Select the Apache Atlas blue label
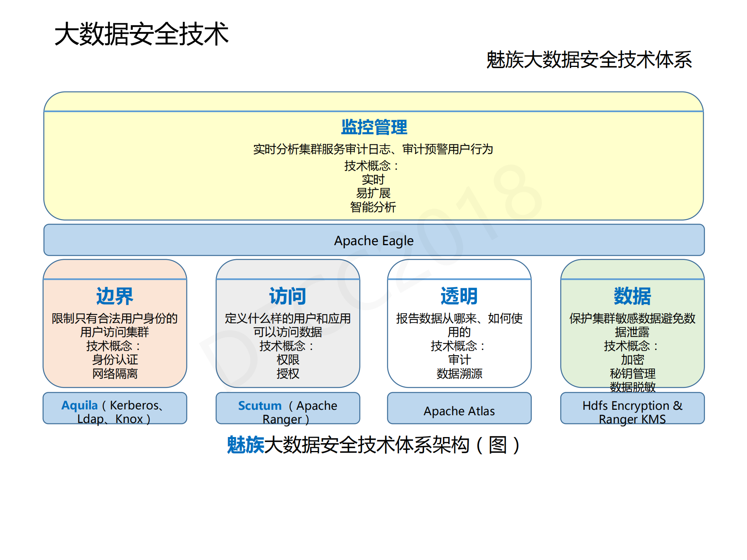Screen dimensions: 747x560 [x=459, y=411]
